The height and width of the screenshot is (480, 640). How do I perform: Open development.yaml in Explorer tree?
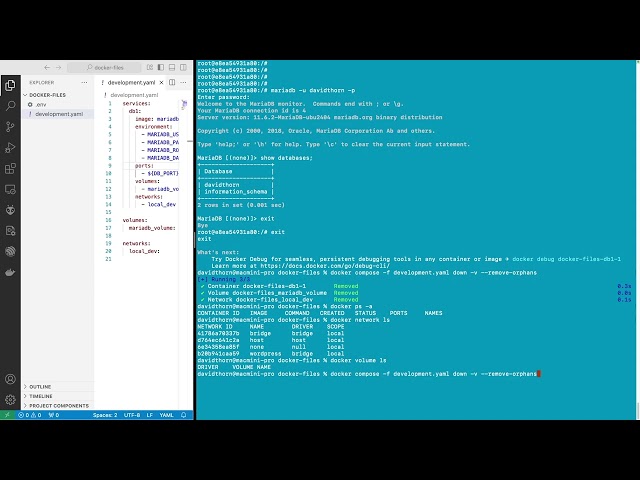click(59, 114)
